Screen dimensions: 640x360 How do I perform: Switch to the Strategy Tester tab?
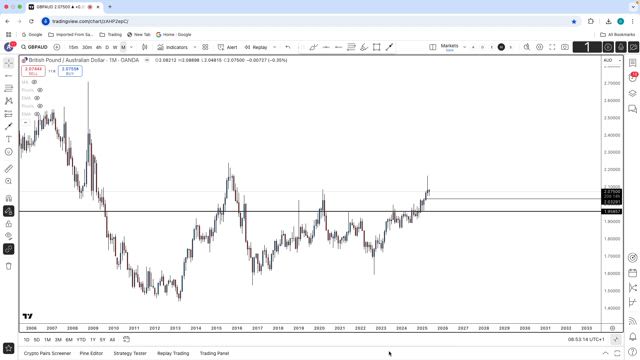tap(130, 353)
